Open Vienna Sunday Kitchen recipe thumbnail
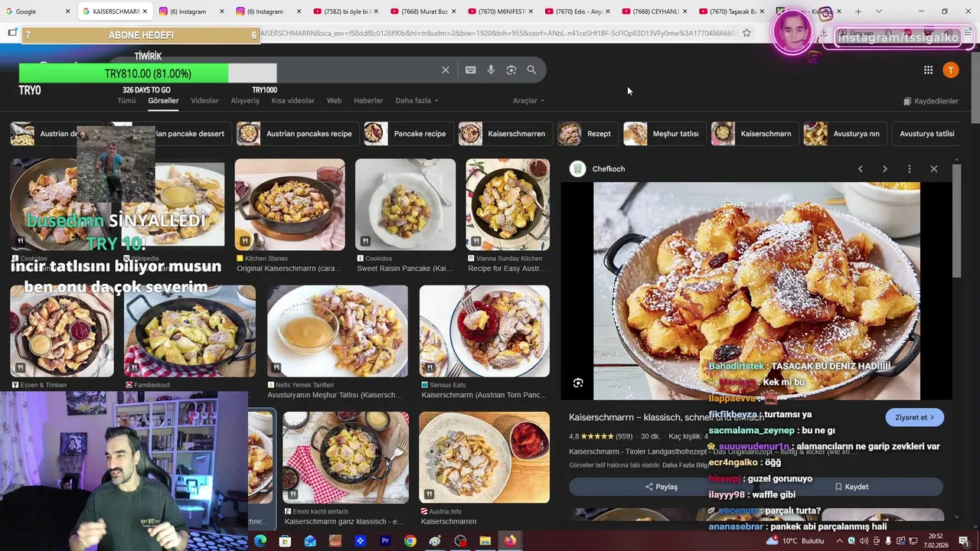Viewport: 980px width, 551px height. pyautogui.click(x=508, y=204)
